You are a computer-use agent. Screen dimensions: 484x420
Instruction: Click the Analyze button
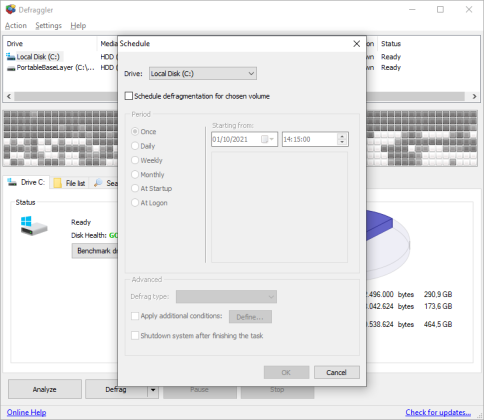(x=45, y=389)
